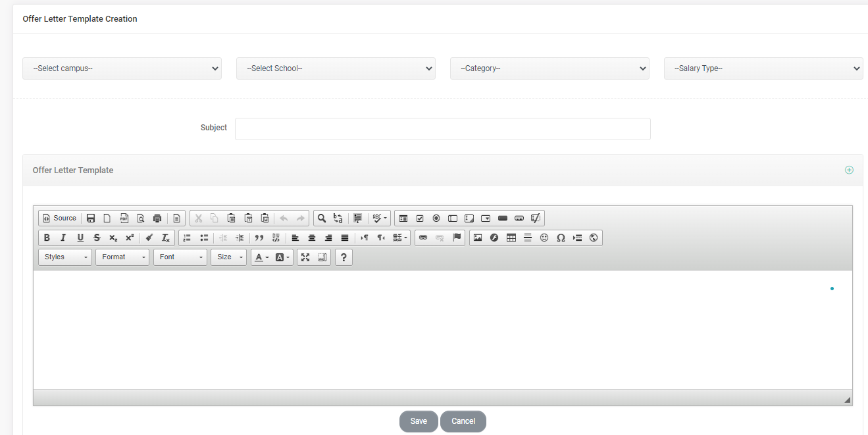The image size is (868, 435).
Task: Click the Print icon in editor toolbar
Action: 157,218
